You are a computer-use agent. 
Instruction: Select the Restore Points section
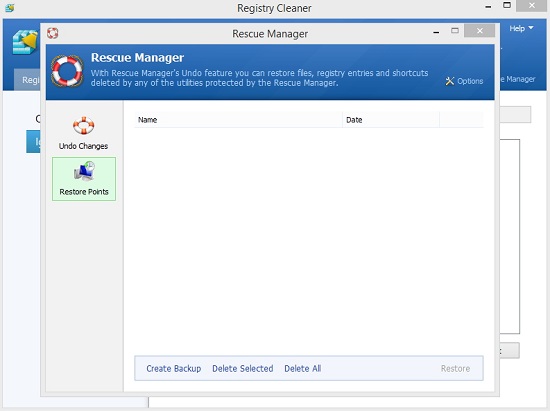[84, 179]
